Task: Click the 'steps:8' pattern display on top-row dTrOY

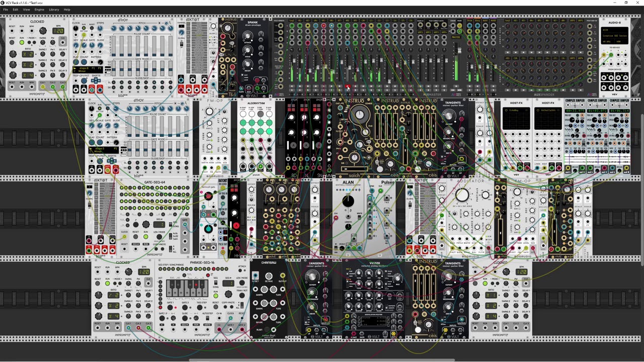Action: pyautogui.click(x=88, y=70)
